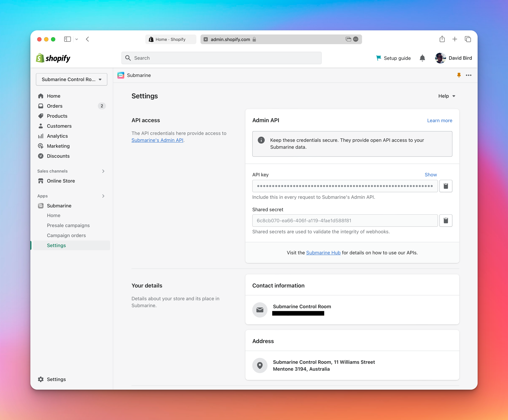Viewport: 508px width, 420px height.
Task: Select Settings under the Submarine app
Action: [x=71, y=245]
